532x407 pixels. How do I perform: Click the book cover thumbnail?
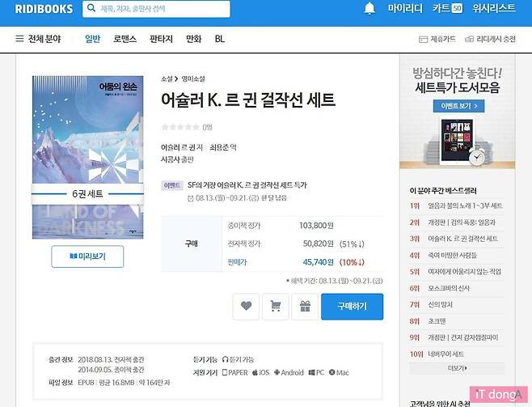(87, 157)
